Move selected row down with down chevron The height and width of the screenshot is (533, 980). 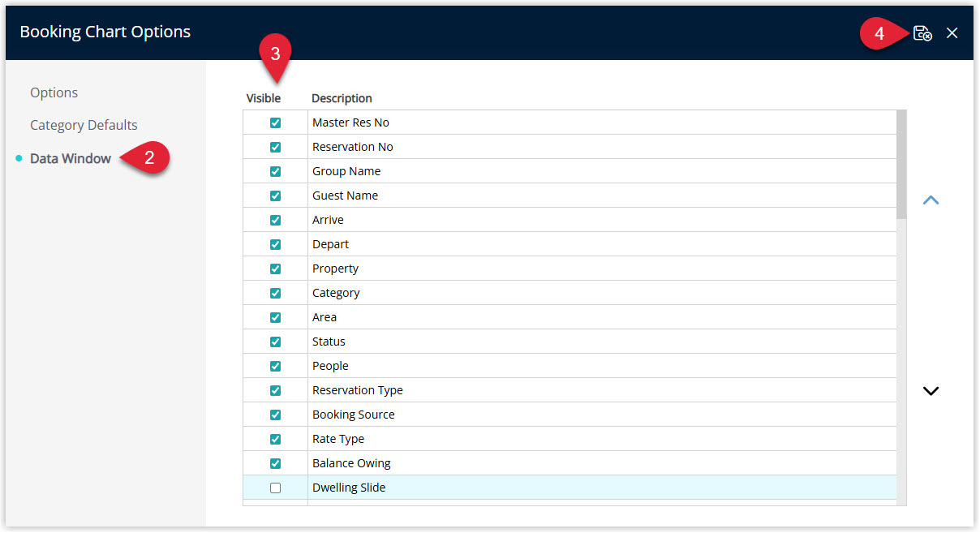(931, 390)
